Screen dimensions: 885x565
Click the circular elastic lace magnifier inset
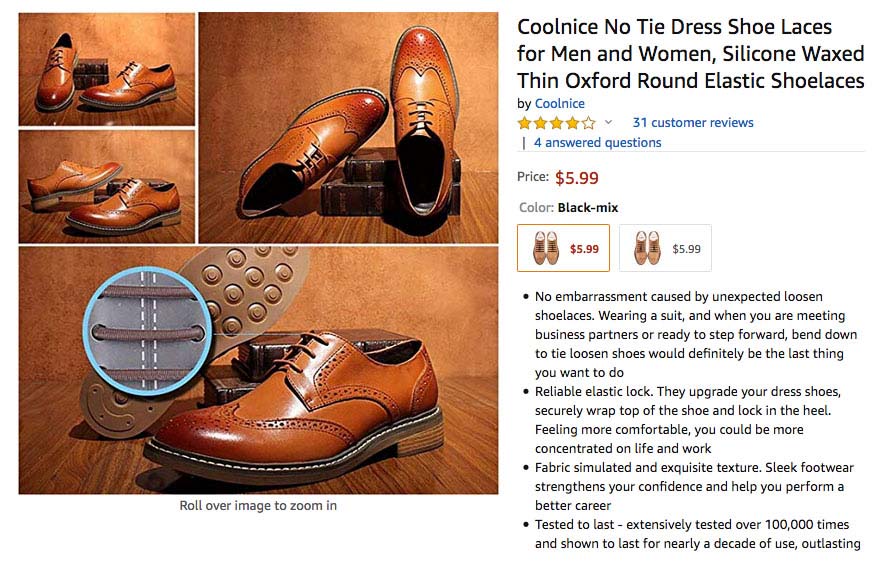(x=147, y=331)
